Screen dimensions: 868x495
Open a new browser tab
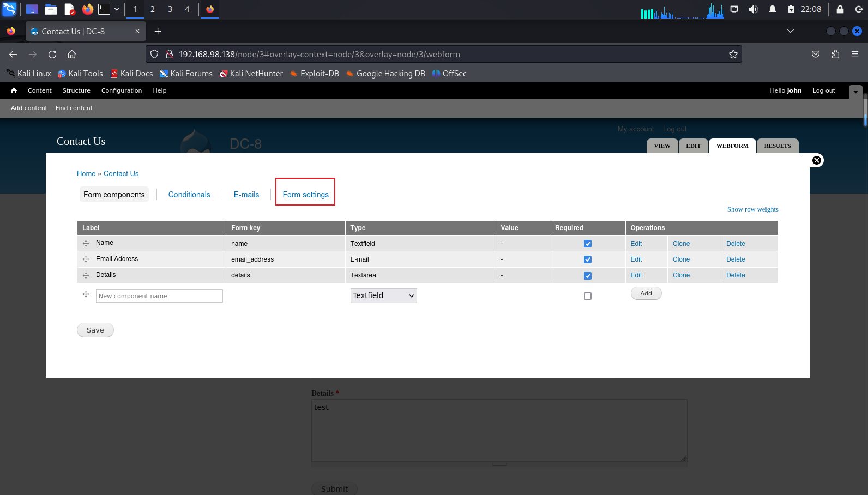pyautogui.click(x=158, y=32)
